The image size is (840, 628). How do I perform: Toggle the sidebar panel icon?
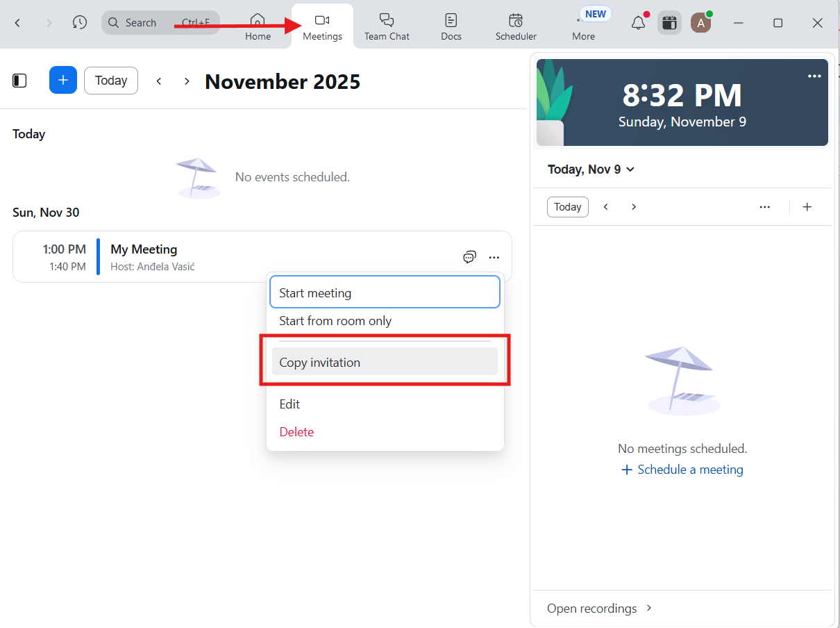[x=19, y=81]
